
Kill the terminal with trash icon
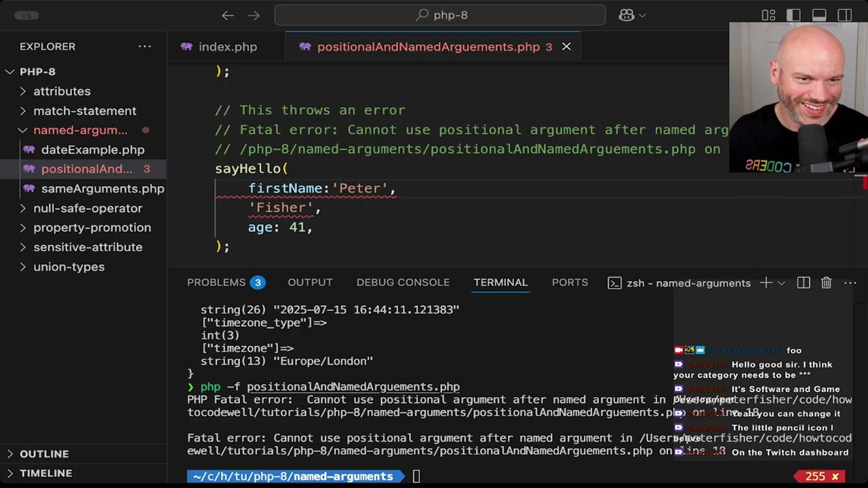click(x=826, y=283)
